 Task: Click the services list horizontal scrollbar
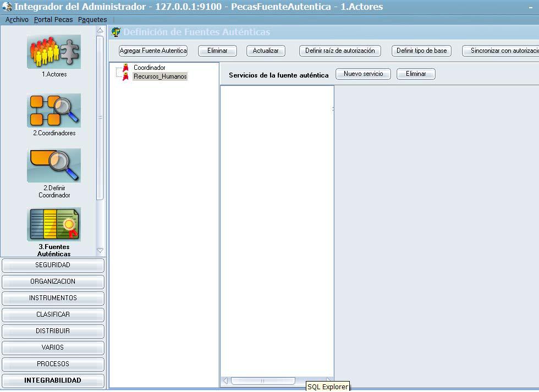tap(263, 380)
